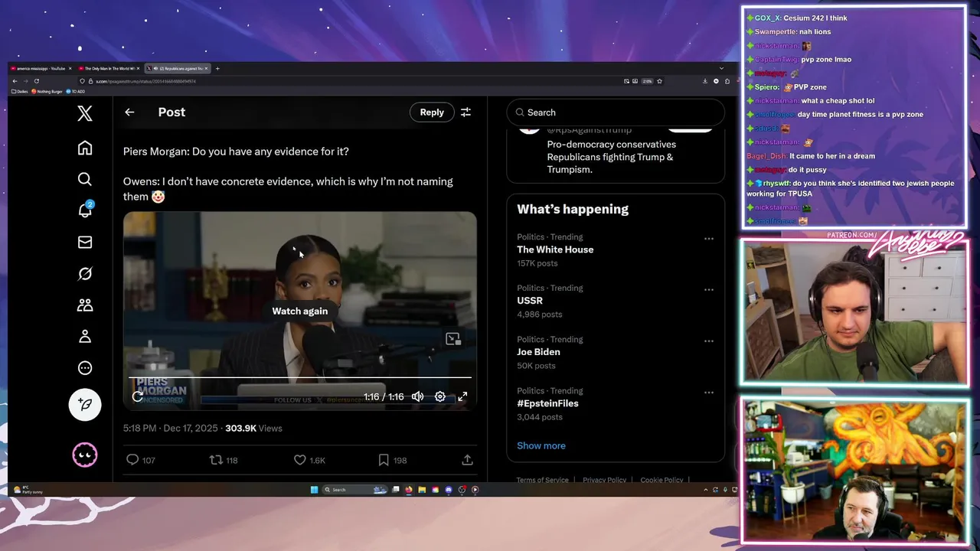Click the Reply button in the Post header
Screen dimensions: 980x551
432,112
